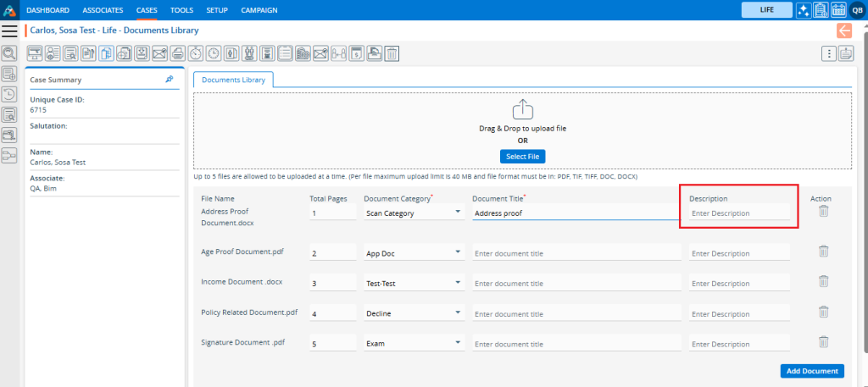Viewport: 868px width, 387px height.
Task: Remove the Signature Document file
Action: coord(823,342)
